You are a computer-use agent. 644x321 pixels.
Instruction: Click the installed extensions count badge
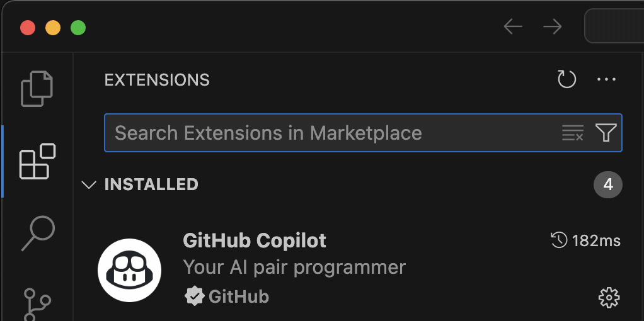pyautogui.click(x=607, y=184)
